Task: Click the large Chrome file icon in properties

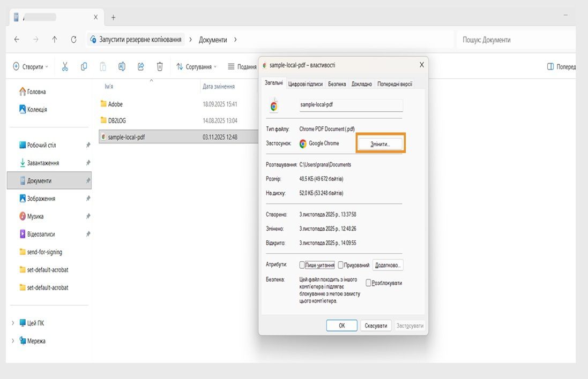Action: click(x=274, y=105)
